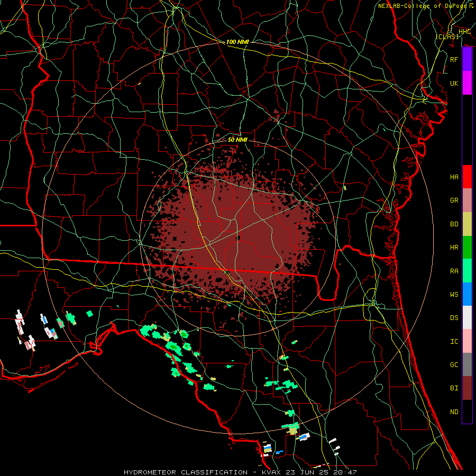The width and height of the screenshot is (476, 476).
Task: Click the RF purple legend swatch
Action: (x=467, y=59)
